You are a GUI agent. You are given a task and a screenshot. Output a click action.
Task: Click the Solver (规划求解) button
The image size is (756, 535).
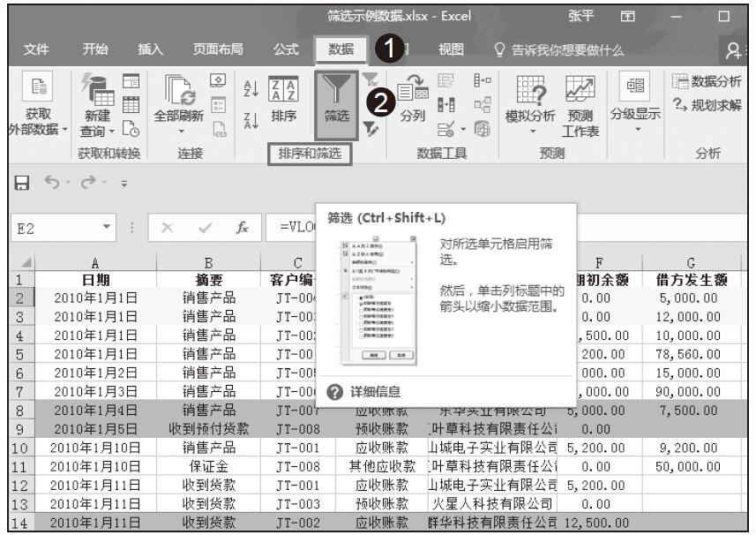(712, 106)
